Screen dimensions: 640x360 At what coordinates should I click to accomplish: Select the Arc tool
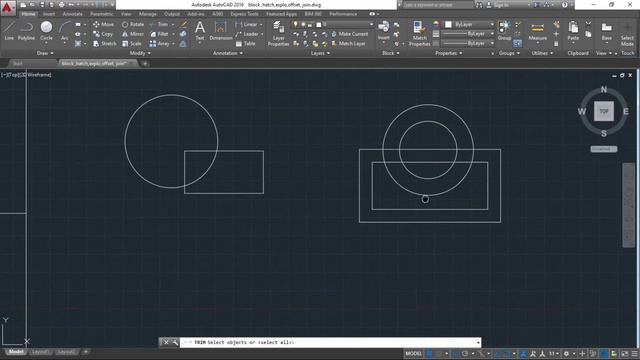pos(64,31)
